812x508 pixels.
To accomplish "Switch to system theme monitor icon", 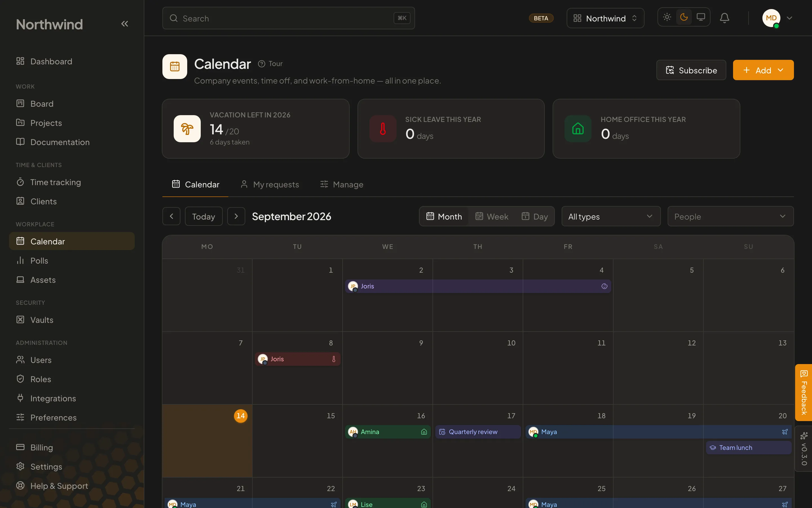I will pyautogui.click(x=701, y=17).
